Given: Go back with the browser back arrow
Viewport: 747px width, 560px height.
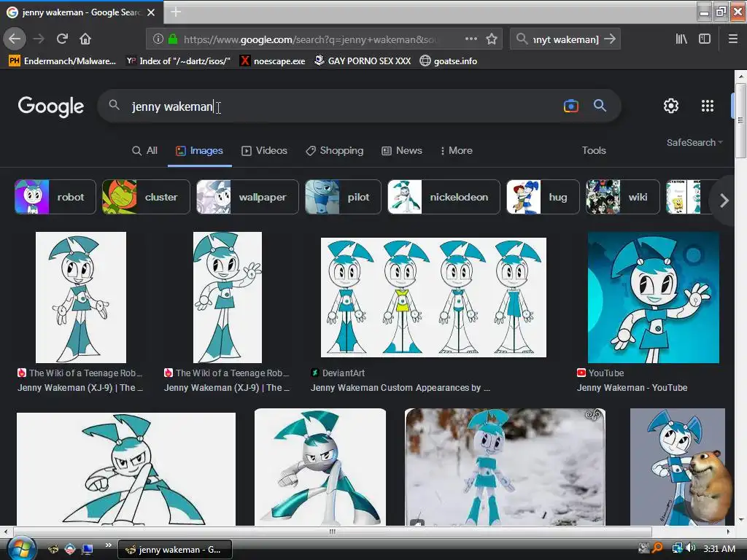Looking at the screenshot, I should point(15,39).
